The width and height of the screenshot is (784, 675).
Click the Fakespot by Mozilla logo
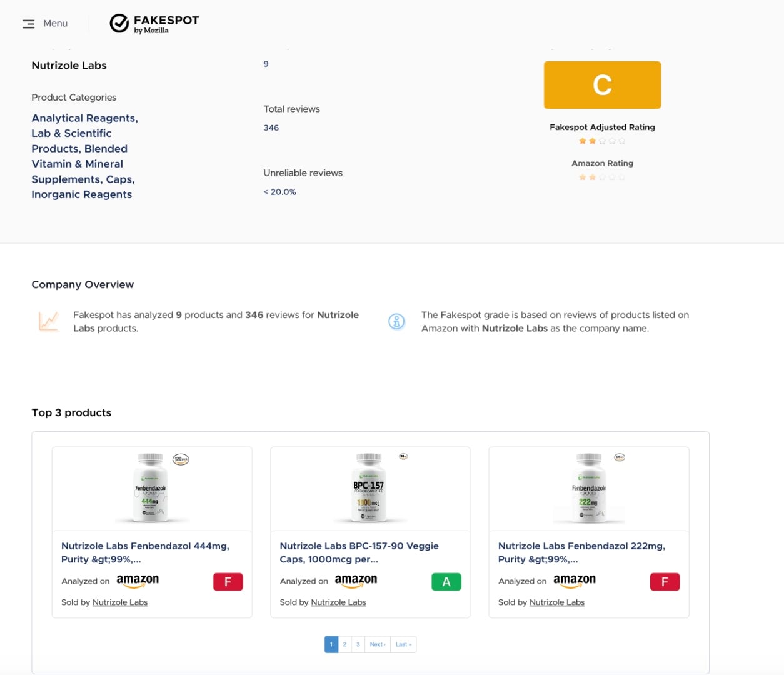coord(153,23)
